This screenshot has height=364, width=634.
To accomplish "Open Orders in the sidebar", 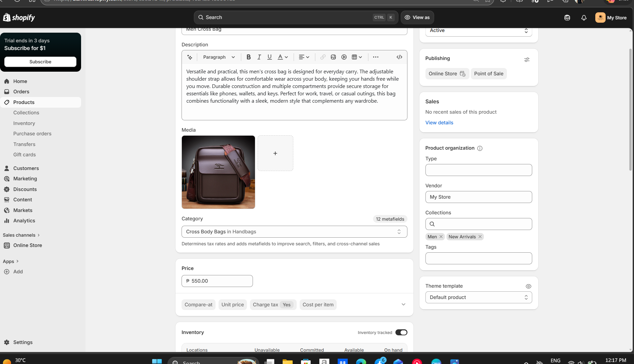I will [x=41, y=92].
